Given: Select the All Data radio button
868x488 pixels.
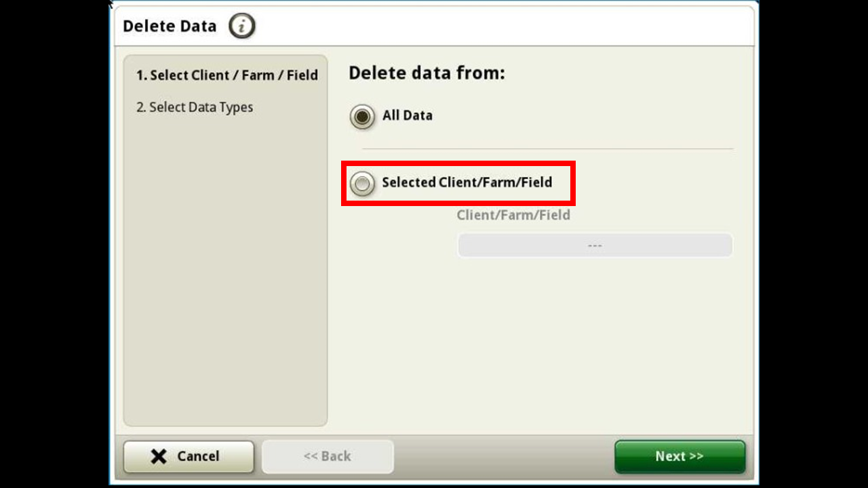Looking at the screenshot, I should click(362, 117).
